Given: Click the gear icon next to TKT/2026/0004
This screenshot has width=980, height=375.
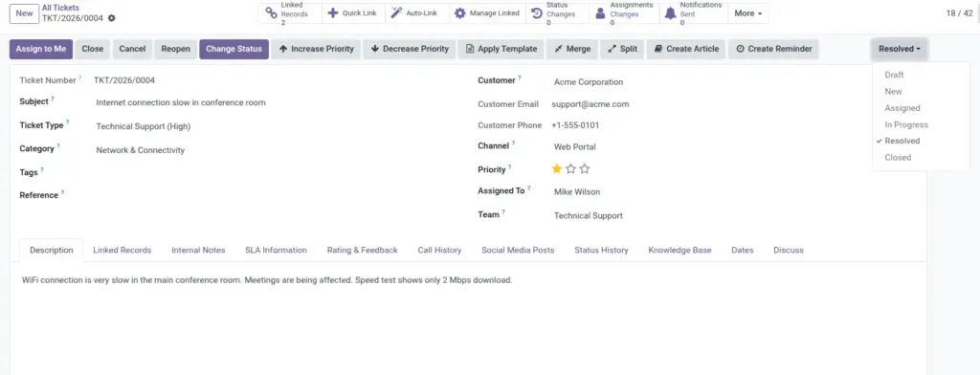Looking at the screenshot, I should click(x=112, y=18).
